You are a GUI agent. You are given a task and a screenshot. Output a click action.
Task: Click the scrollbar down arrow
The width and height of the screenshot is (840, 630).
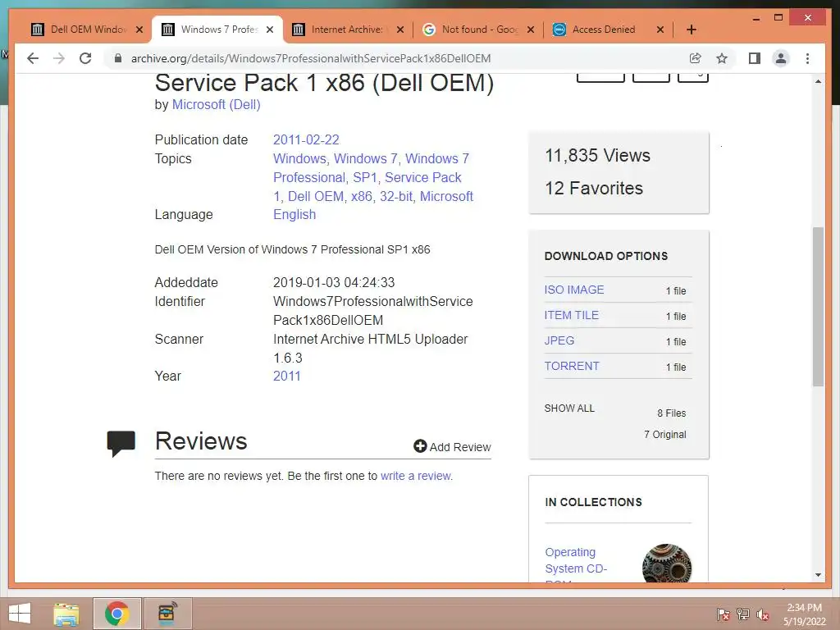pyautogui.click(x=818, y=575)
